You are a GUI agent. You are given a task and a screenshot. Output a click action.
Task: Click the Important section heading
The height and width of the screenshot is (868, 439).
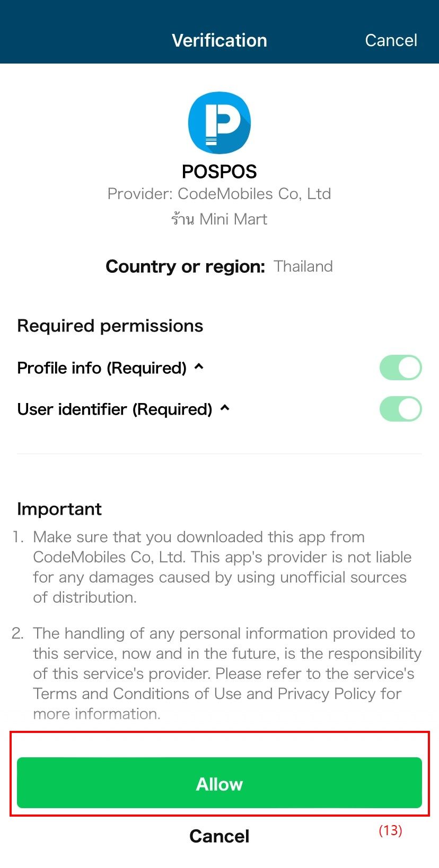tap(59, 509)
